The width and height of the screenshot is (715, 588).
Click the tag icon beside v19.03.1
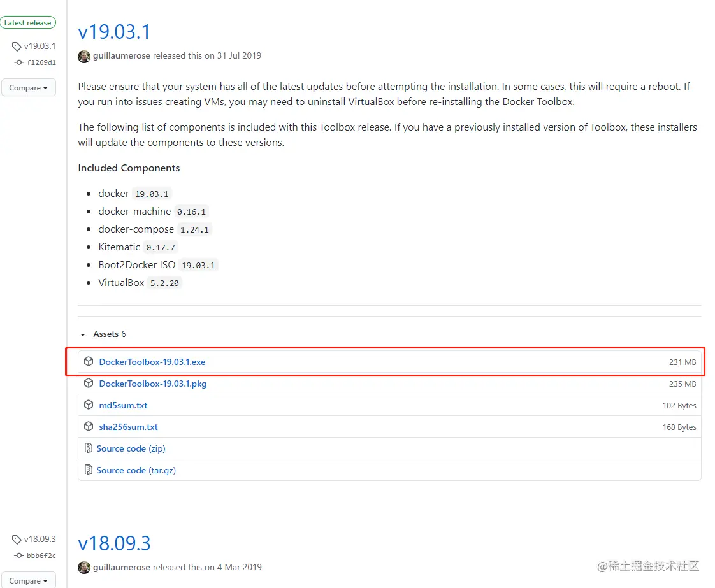[17, 47]
